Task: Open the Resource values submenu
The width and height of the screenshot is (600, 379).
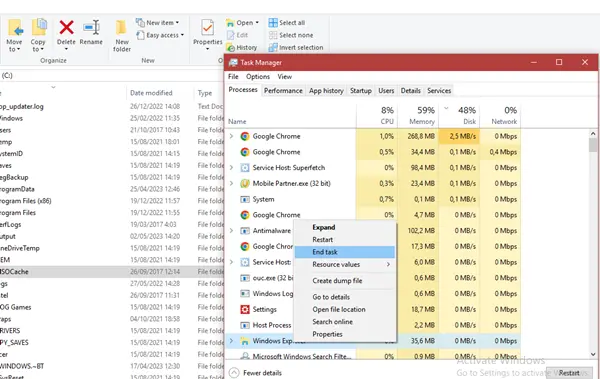Action: point(345,265)
